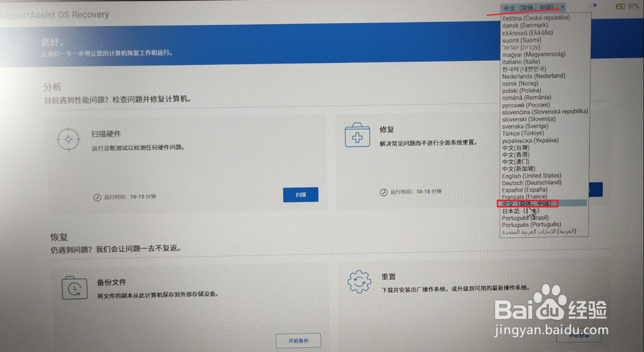Viewport: 644px width, 352px height.
Task: Click the 修复 heading text
Action: pyautogui.click(x=387, y=130)
